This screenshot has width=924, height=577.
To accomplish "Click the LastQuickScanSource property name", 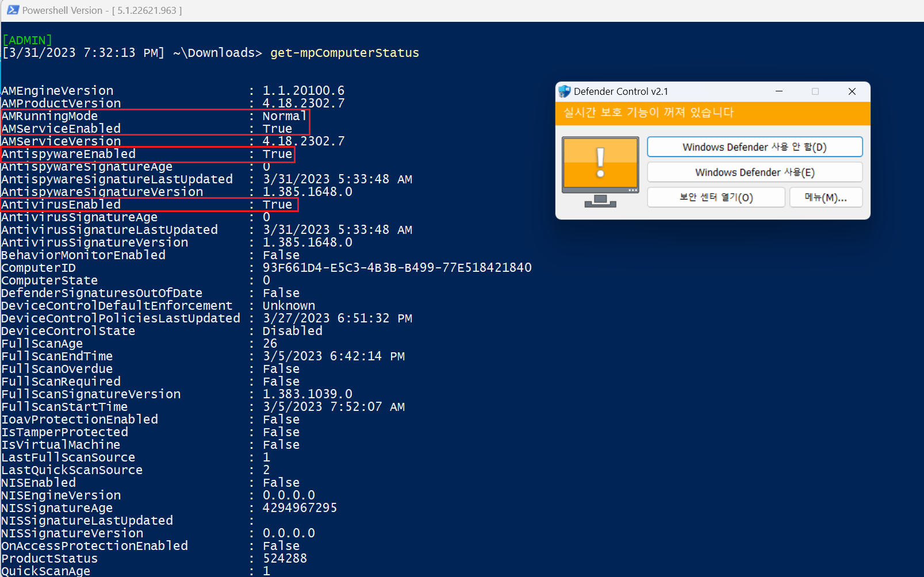I will 72,470.
